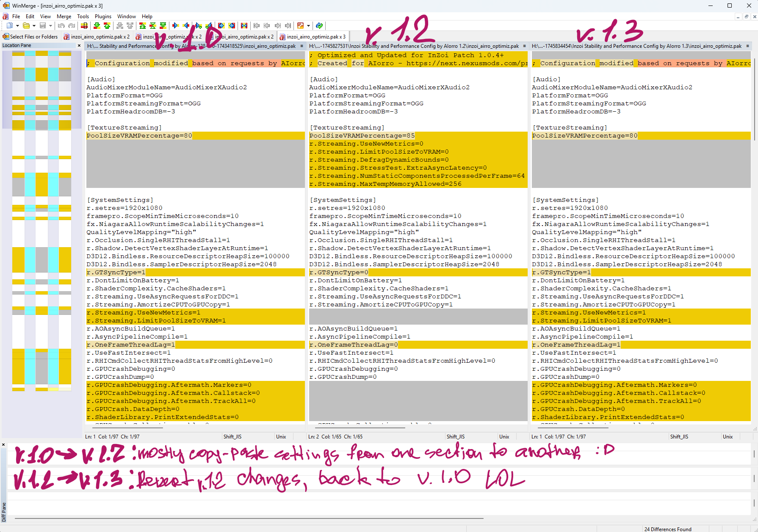Screen dimensions: 758x532
Task: Expand the Open icon's dropdown arrow
Action: (34, 26)
